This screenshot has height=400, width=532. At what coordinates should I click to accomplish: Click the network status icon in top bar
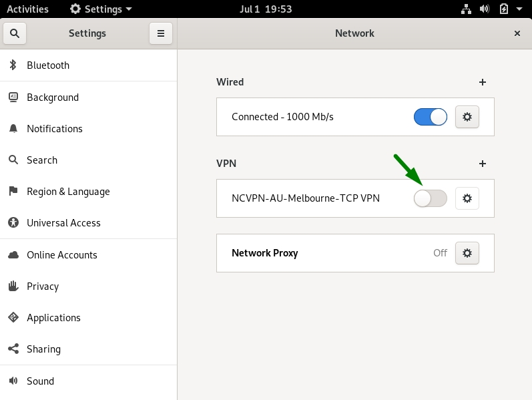(466, 9)
